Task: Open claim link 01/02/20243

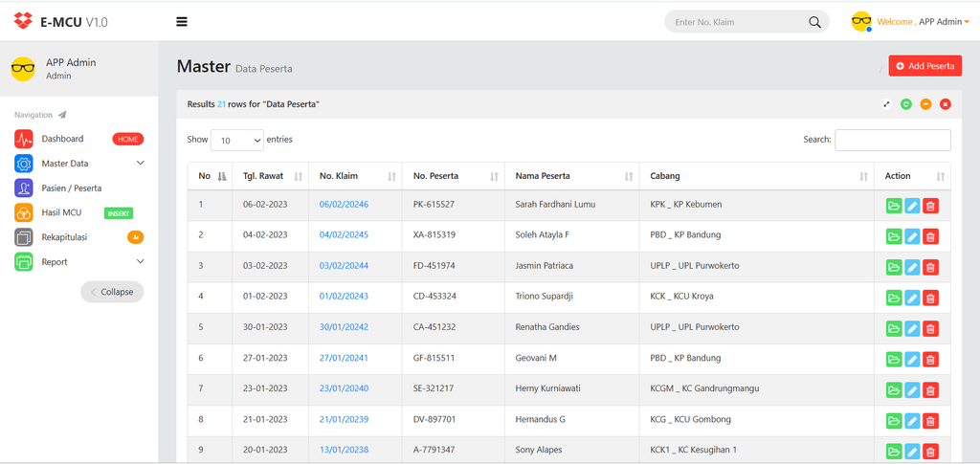Action: point(344,296)
